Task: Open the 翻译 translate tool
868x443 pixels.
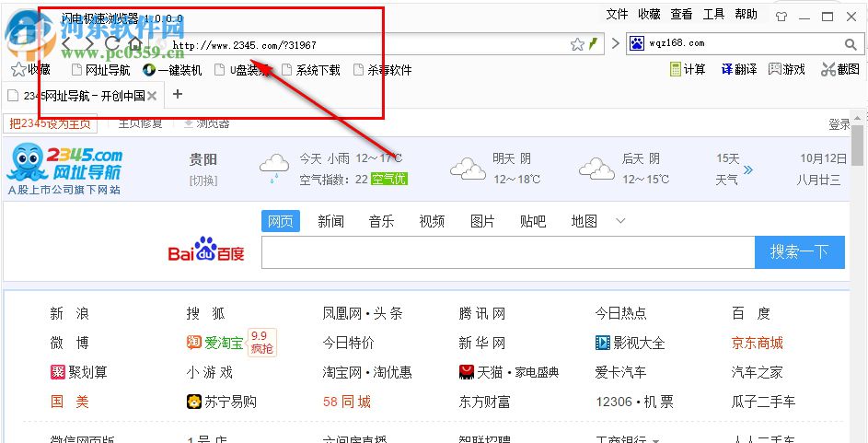Action: point(739,69)
